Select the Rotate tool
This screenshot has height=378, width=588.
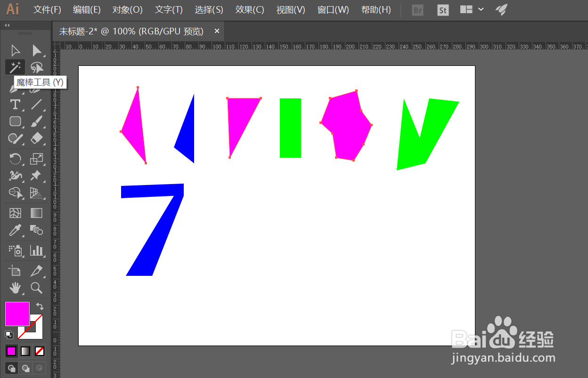coord(16,159)
